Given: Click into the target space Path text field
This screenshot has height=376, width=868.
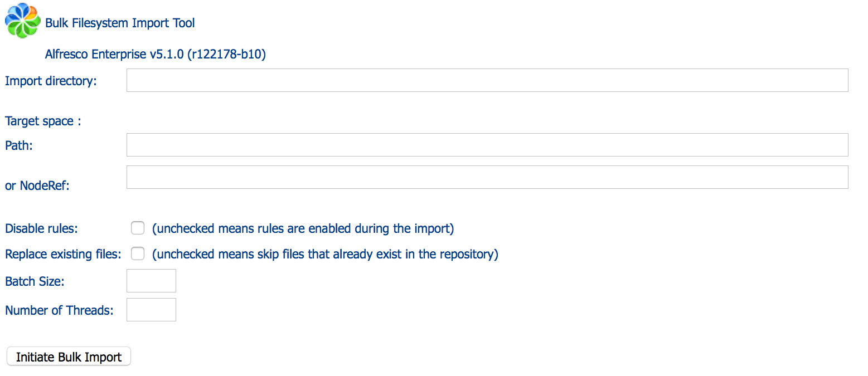Looking at the screenshot, I should tap(487, 145).
